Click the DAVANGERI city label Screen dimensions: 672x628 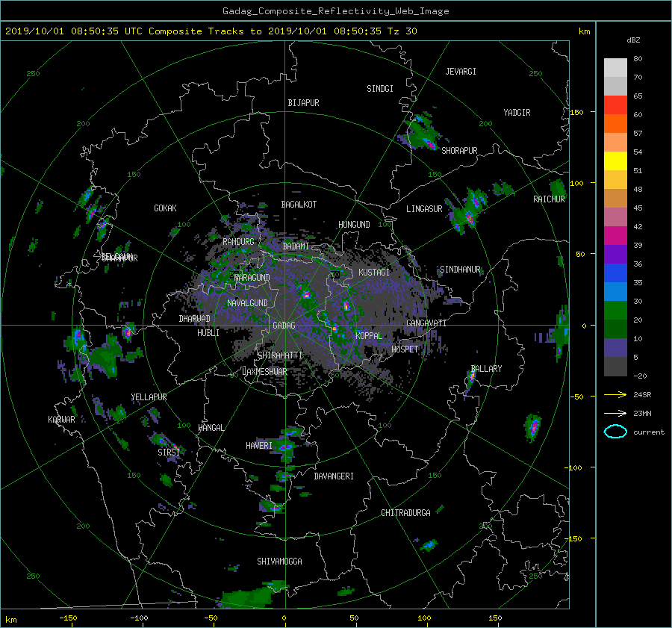[334, 476]
